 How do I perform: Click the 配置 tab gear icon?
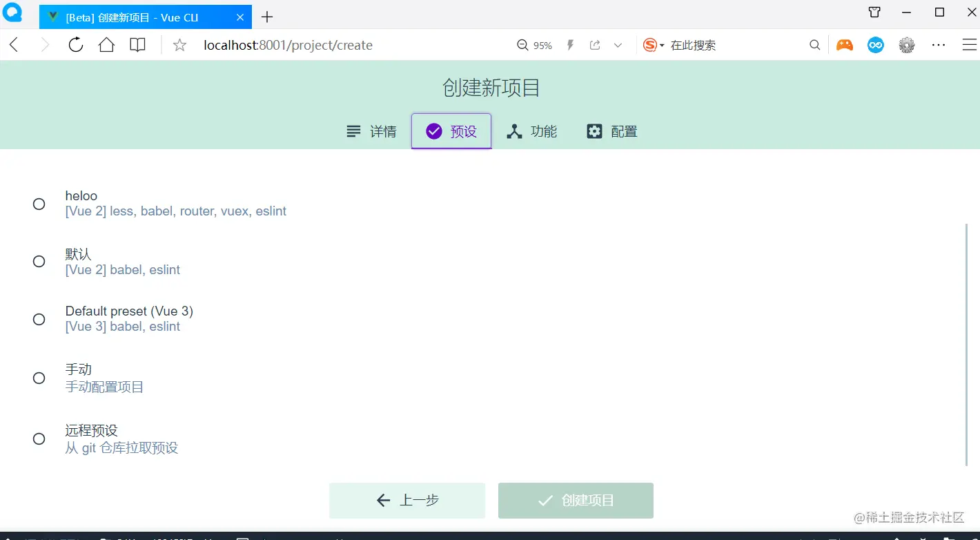click(594, 131)
